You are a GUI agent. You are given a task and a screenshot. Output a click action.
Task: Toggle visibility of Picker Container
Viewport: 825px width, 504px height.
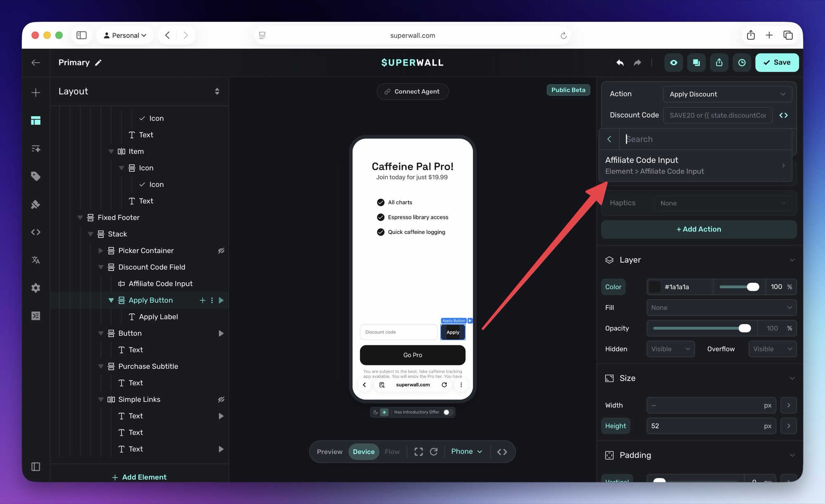tap(221, 251)
